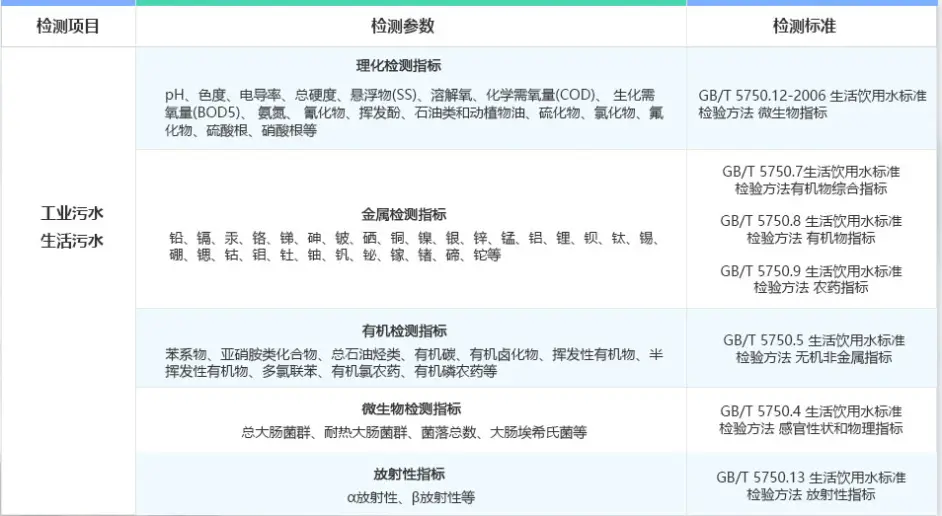Select the 工业污水 label
Screen dimensions: 942x516
pos(72,213)
